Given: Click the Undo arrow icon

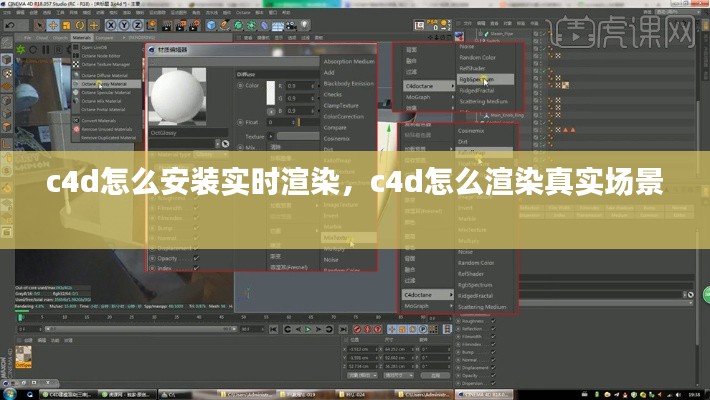Looking at the screenshot, I should point(8,22).
